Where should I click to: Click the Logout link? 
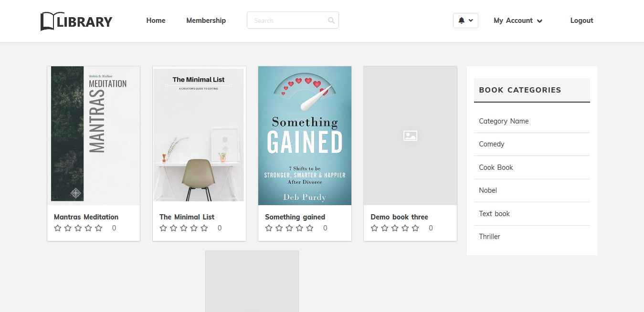pos(581,21)
